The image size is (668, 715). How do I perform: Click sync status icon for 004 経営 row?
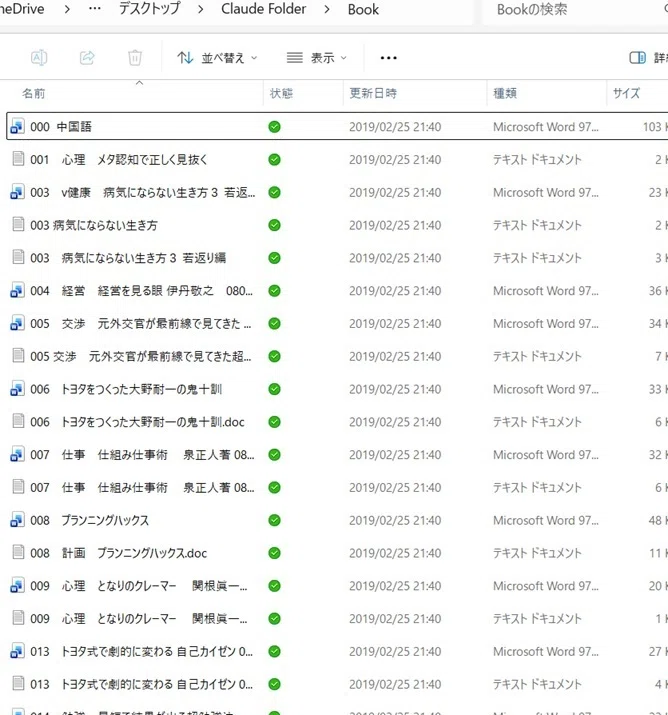coord(274,291)
